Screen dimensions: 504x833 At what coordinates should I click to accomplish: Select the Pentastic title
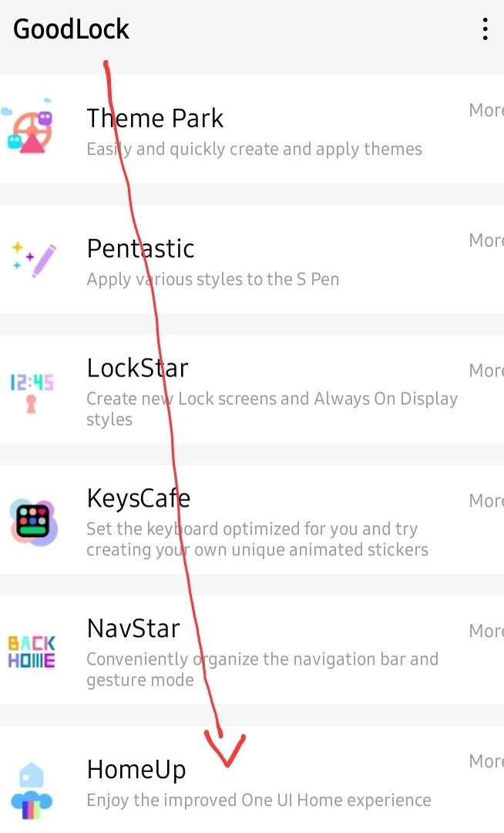click(x=140, y=248)
